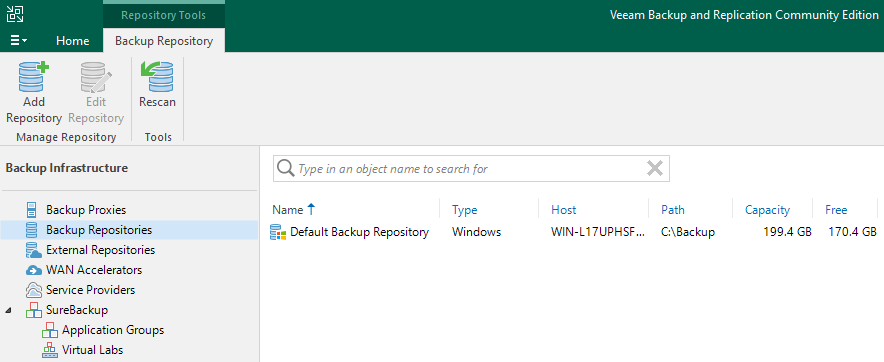Open the Repository Tools contextual tab

(x=164, y=15)
